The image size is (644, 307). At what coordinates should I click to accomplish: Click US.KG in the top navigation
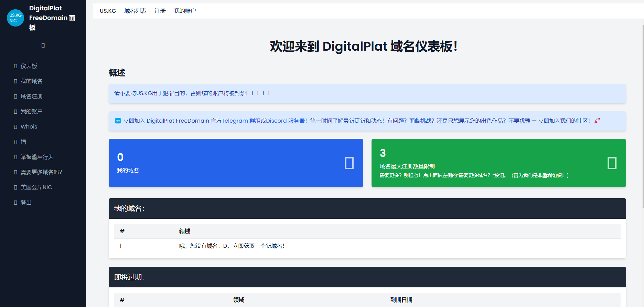[108, 11]
